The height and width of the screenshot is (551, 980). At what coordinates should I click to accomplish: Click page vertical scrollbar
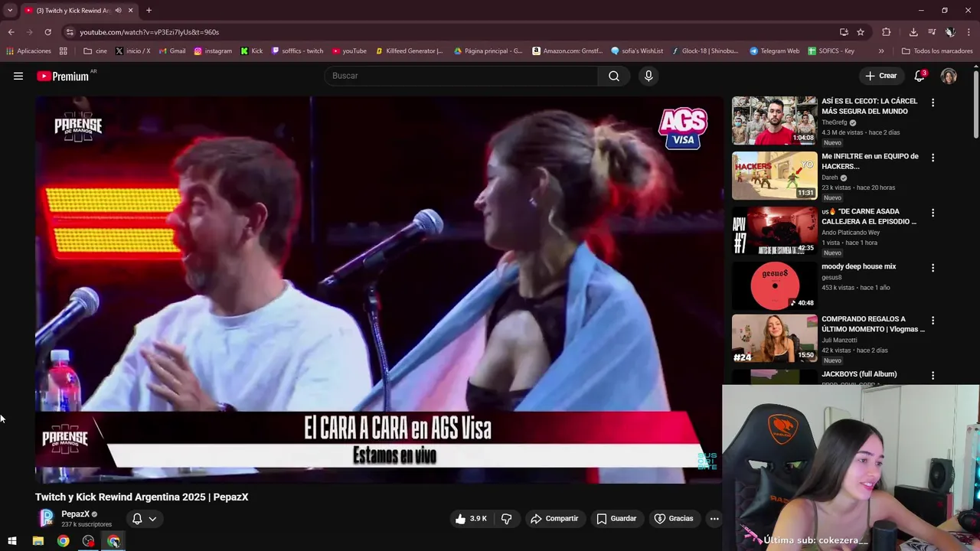click(x=976, y=103)
